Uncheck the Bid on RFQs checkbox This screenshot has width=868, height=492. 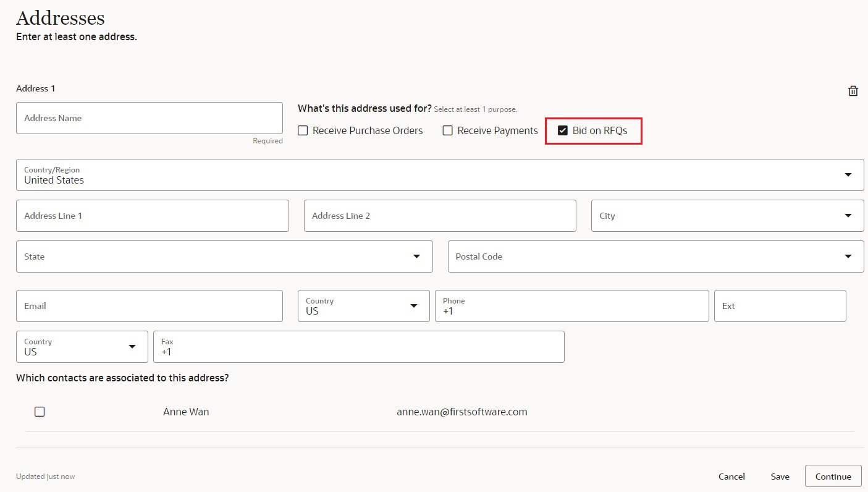click(x=563, y=130)
